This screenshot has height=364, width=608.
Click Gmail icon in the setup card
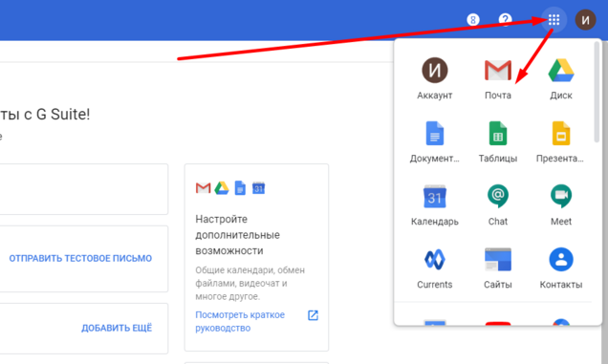pyautogui.click(x=204, y=188)
